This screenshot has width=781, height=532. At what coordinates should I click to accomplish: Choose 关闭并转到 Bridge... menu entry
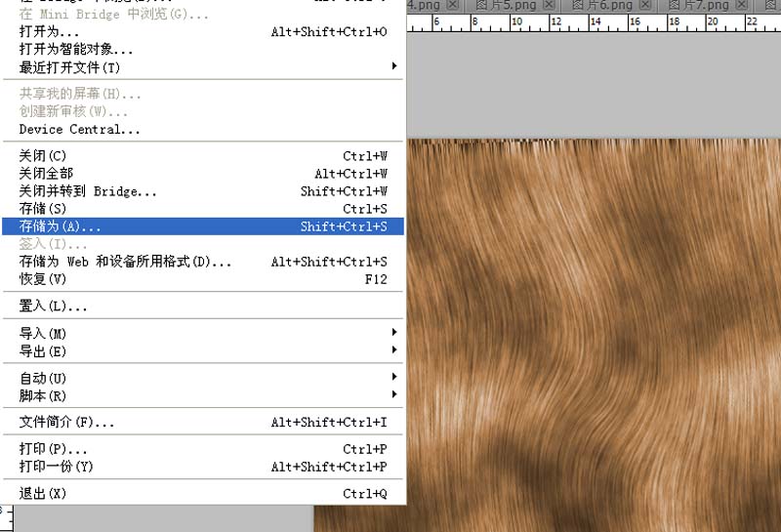pos(203,191)
